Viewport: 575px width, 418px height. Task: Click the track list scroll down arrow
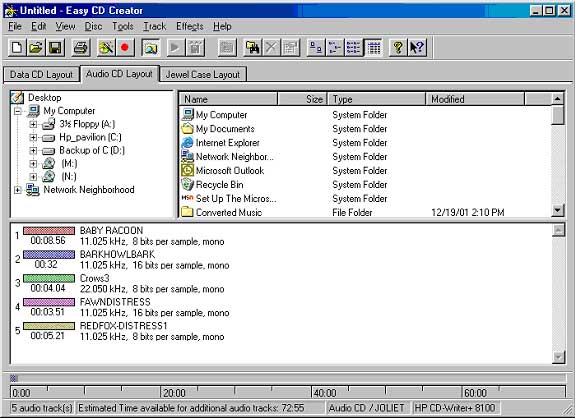coord(558,357)
